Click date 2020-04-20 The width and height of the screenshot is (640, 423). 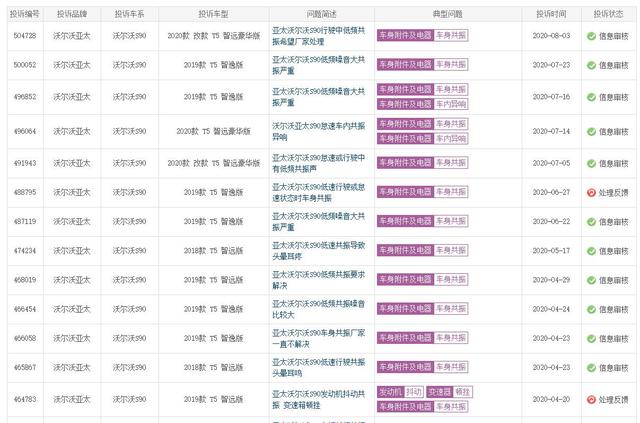551,399
